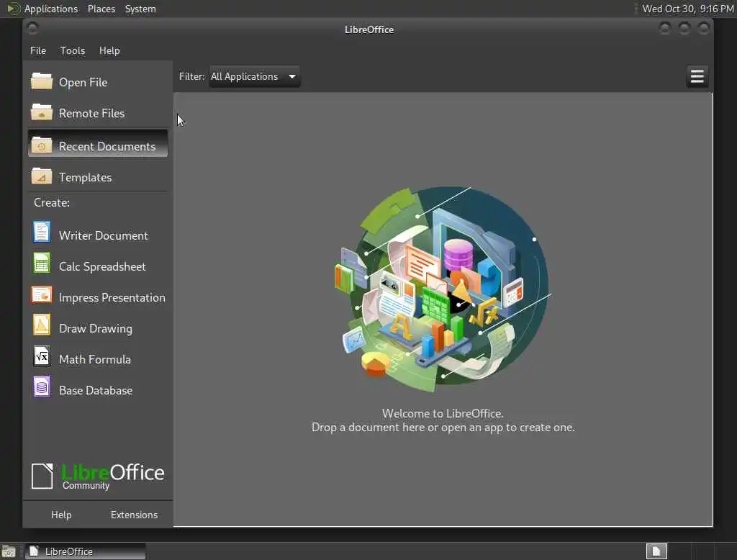Screen dimensions: 737x560
Task: Click the welcome illustration in document area
Action: coord(443,289)
